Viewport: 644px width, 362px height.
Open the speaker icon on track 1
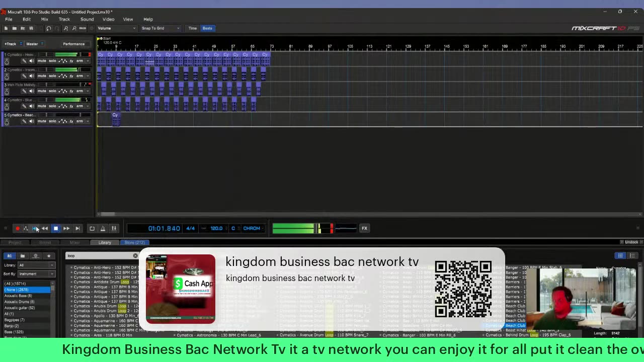point(31,61)
